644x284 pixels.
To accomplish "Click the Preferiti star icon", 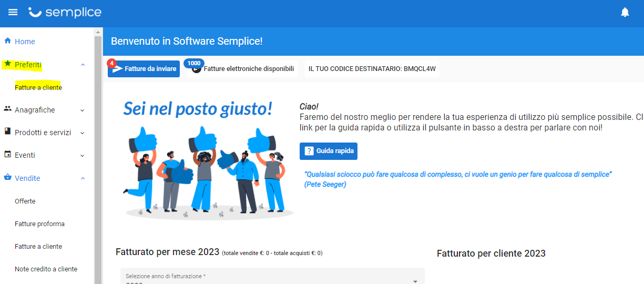I will coord(8,64).
